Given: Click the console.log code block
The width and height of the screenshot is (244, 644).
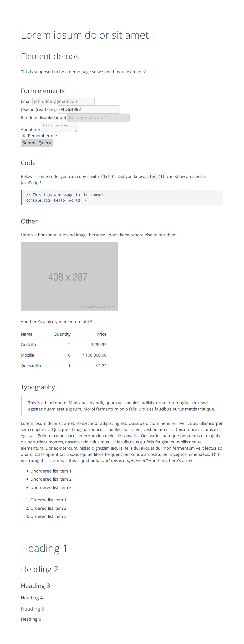Looking at the screenshot, I should coord(122,197).
